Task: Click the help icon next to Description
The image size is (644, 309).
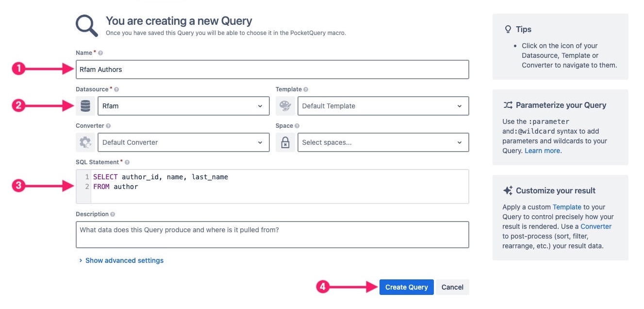Action: coord(113,214)
